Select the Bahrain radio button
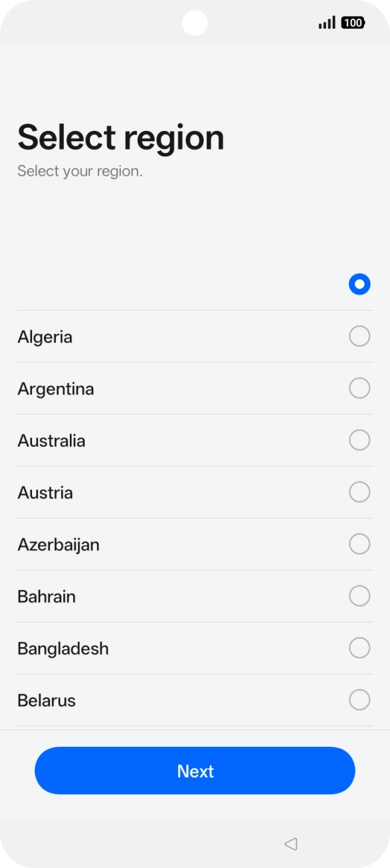The image size is (390, 868). pyautogui.click(x=359, y=595)
